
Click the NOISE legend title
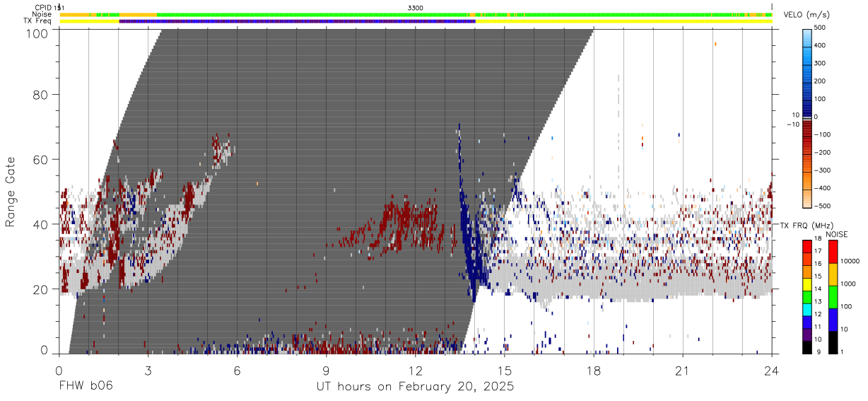pyautogui.click(x=838, y=234)
